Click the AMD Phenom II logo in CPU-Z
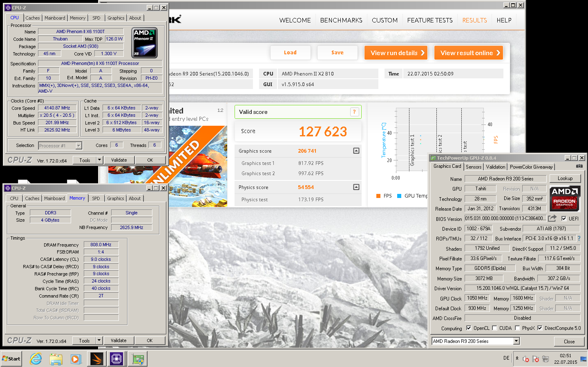The image size is (588, 367). (x=145, y=43)
